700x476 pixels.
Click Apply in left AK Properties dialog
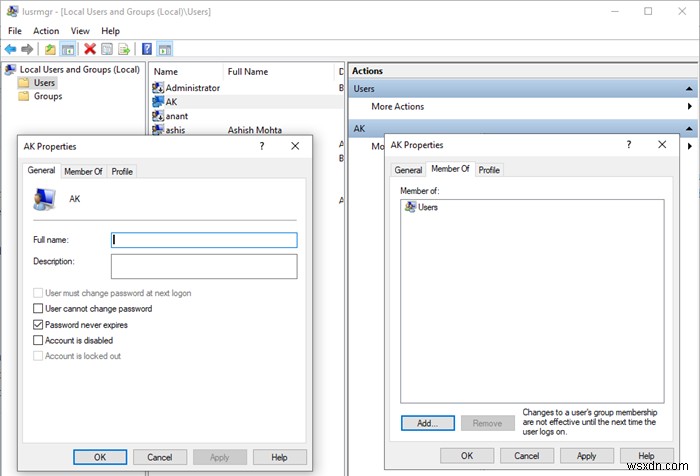coord(220,457)
